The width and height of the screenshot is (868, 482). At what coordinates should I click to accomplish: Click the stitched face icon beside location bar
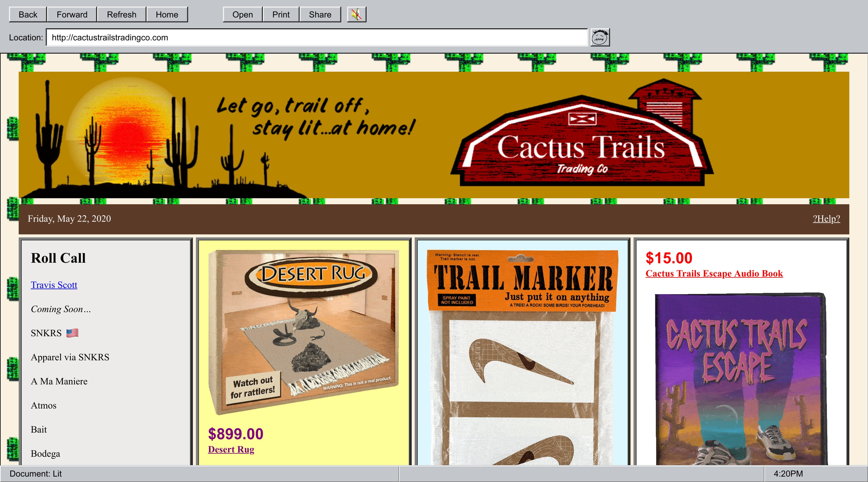(x=600, y=37)
